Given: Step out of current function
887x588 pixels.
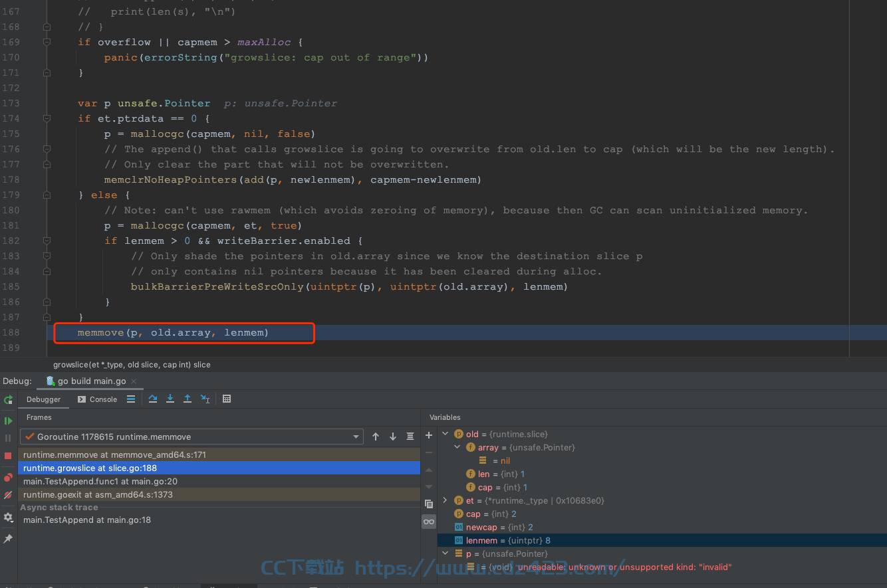Looking at the screenshot, I should tap(188, 399).
